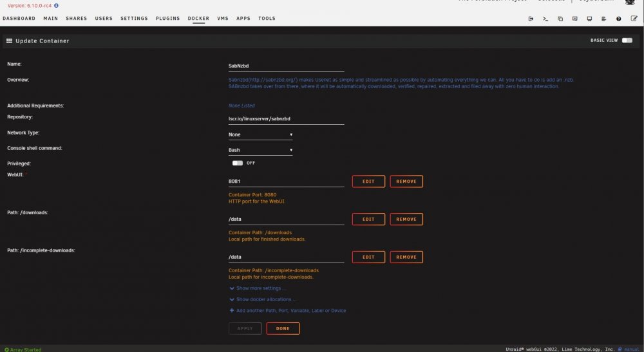This screenshot has height=352, width=644.
Task: Click the Container Path: /incomplete-downloads text
Action: point(274,270)
